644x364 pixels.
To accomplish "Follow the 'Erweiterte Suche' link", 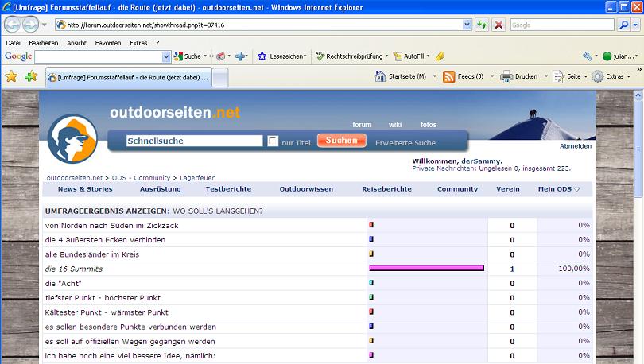I will 405,143.
